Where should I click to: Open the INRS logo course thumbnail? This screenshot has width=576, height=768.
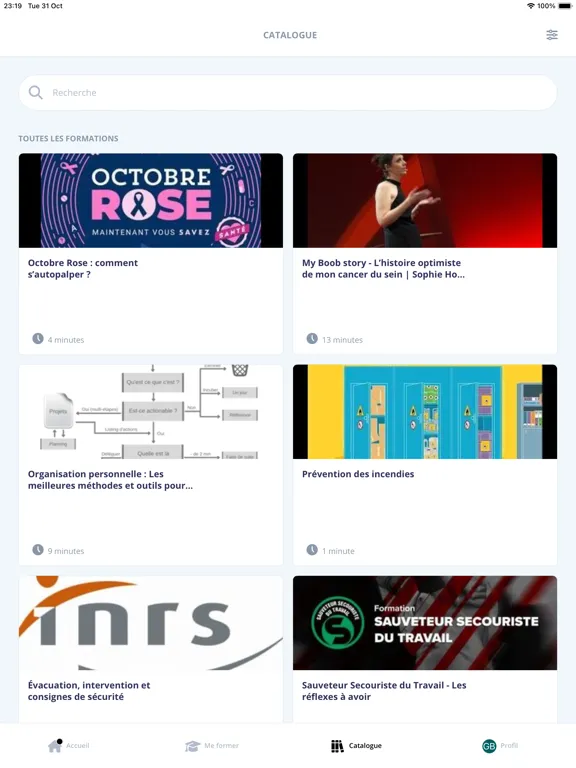151,623
